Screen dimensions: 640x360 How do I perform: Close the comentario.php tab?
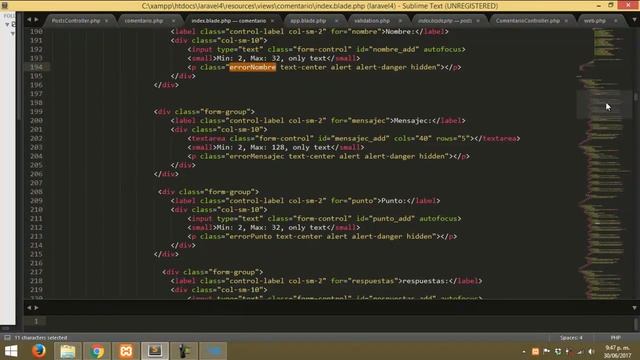(173, 21)
